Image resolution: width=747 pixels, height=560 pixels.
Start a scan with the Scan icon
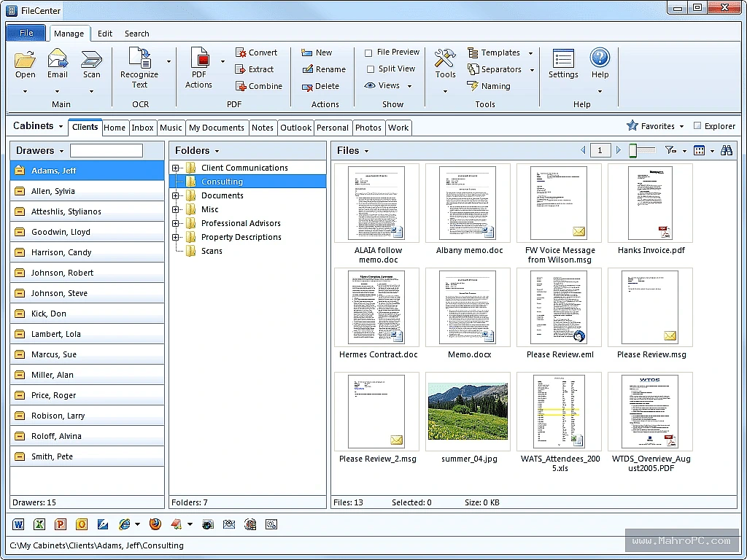click(x=91, y=59)
